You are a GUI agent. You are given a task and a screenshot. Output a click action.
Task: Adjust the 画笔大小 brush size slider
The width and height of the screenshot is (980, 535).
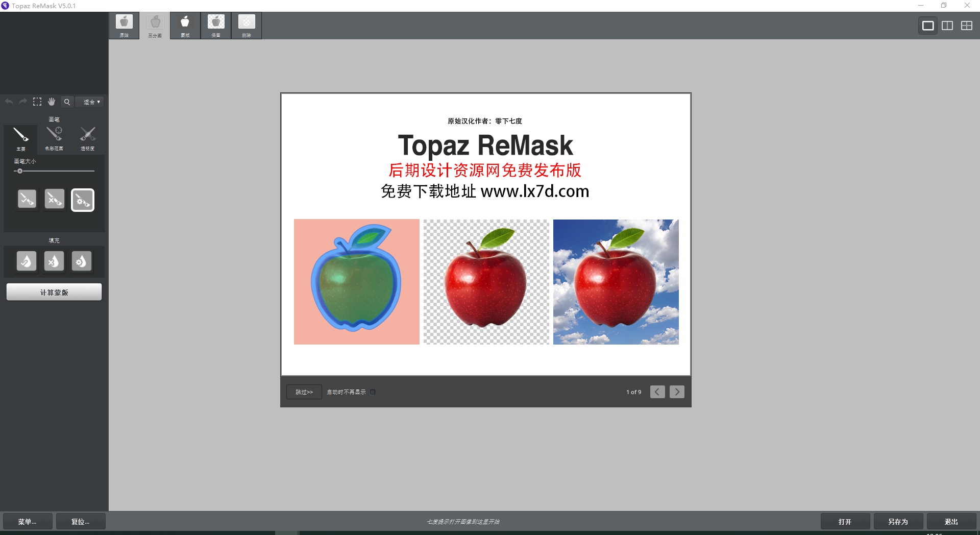(x=19, y=171)
